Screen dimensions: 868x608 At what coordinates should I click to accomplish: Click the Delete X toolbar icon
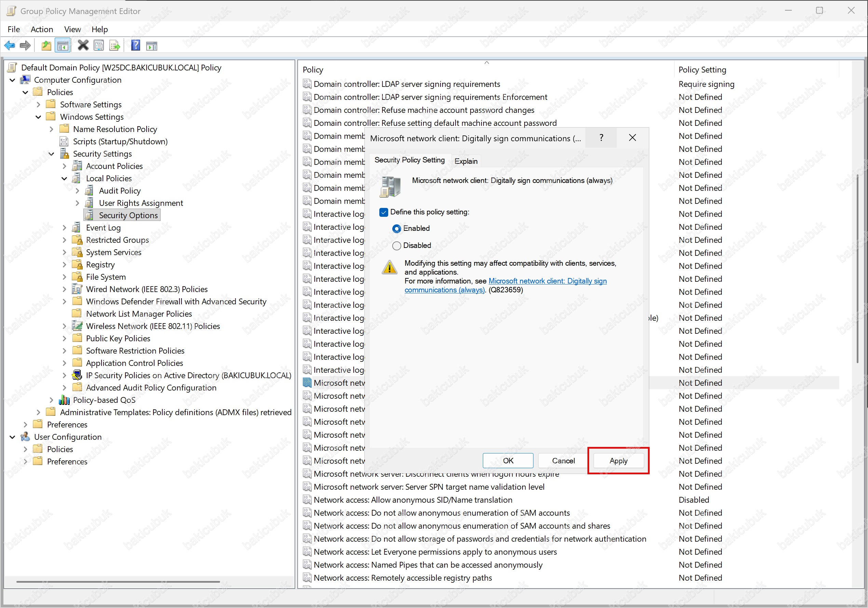pos(83,46)
